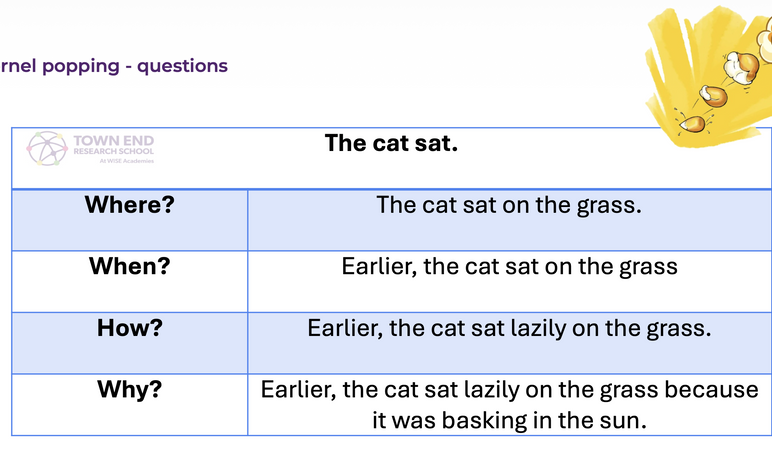Select the 'Where?' question cell
This screenshot has height=454, width=772.
click(129, 220)
